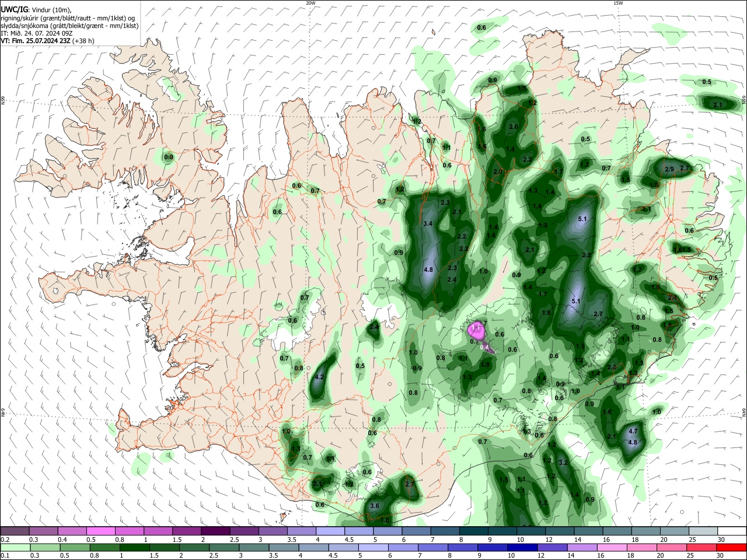
Task: Click the '15W' longitude label
Action: [618, 3]
